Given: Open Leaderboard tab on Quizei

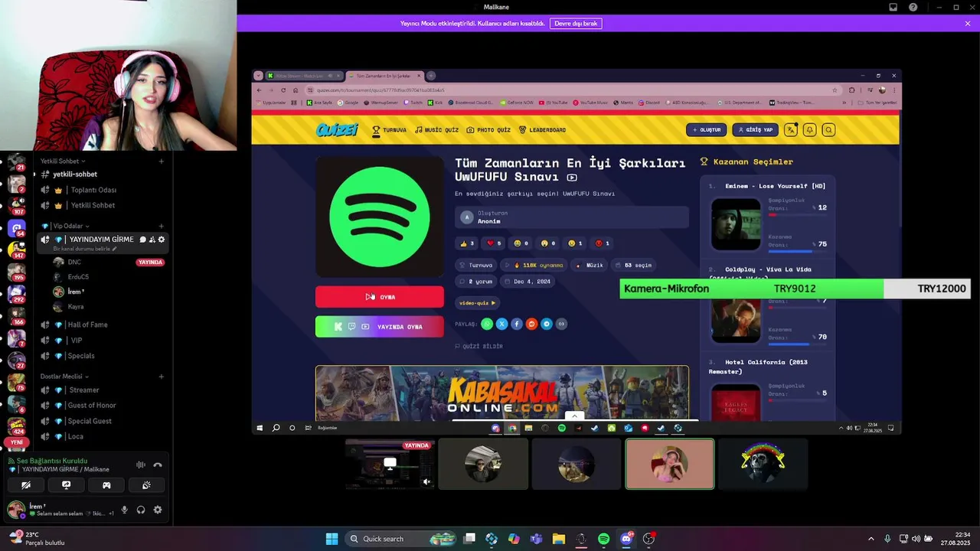Looking at the screenshot, I should click(542, 130).
